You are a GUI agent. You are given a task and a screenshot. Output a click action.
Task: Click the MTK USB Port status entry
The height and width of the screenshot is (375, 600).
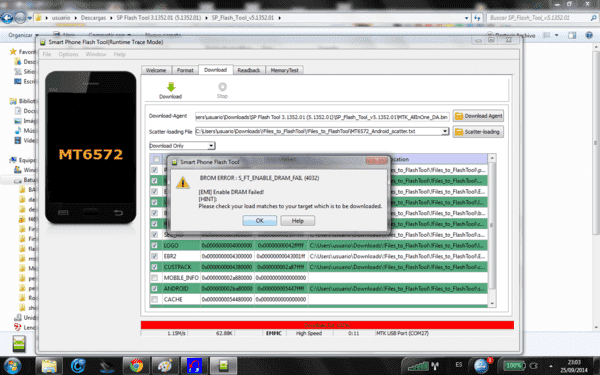click(402, 333)
